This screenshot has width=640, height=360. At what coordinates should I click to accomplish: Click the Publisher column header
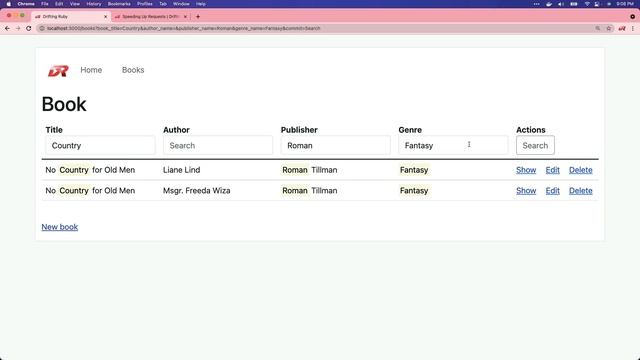[299, 130]
